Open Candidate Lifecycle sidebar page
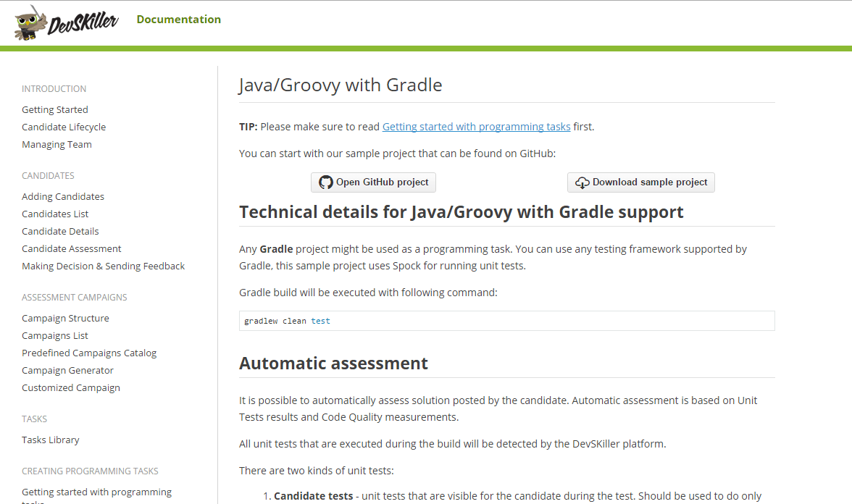 64,127
